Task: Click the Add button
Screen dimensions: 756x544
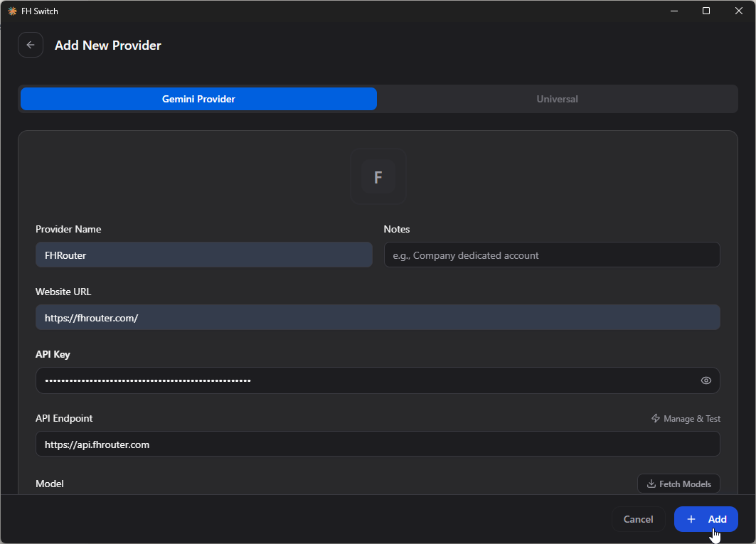Action: (706, 519)
